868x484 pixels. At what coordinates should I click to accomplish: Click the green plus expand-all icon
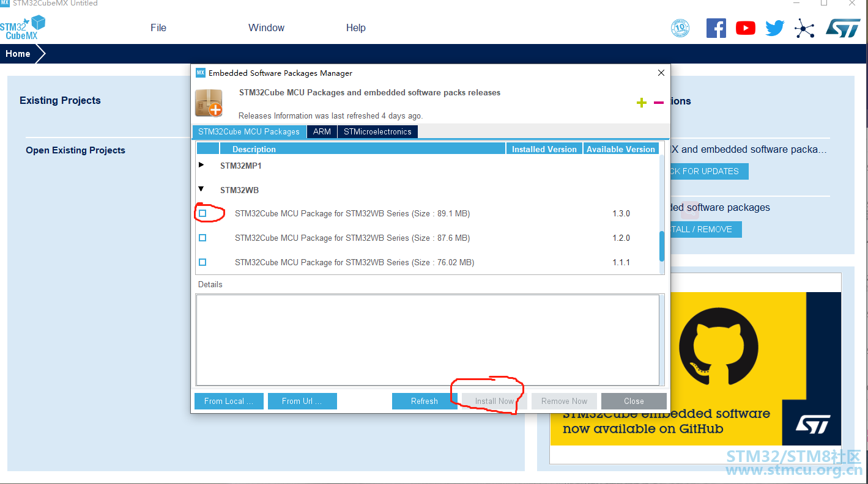[642, 103]
